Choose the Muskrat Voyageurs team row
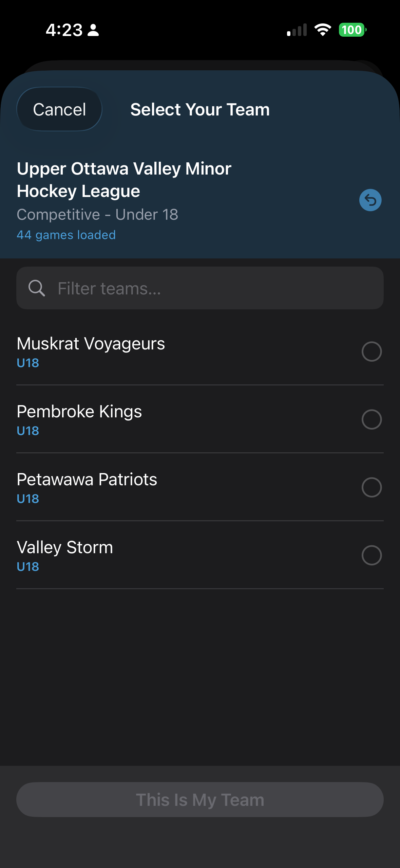 tap(200, 351)
